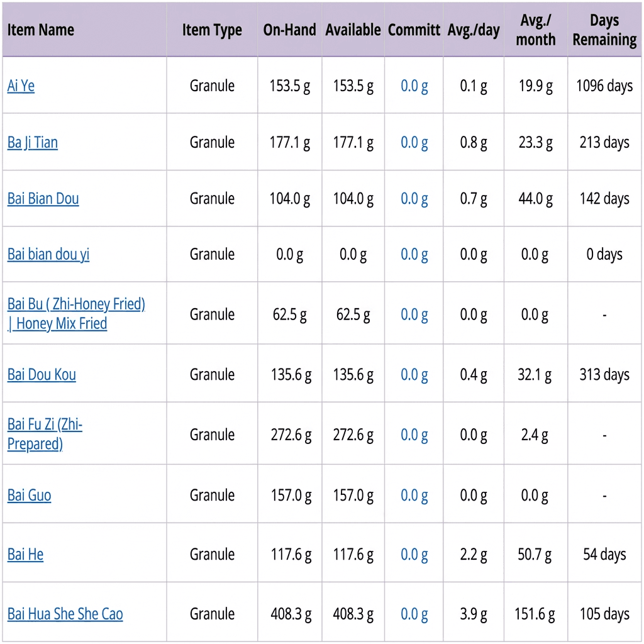
Task: Click committed amount for Bai Dou Kou
Action: point(414,375)
